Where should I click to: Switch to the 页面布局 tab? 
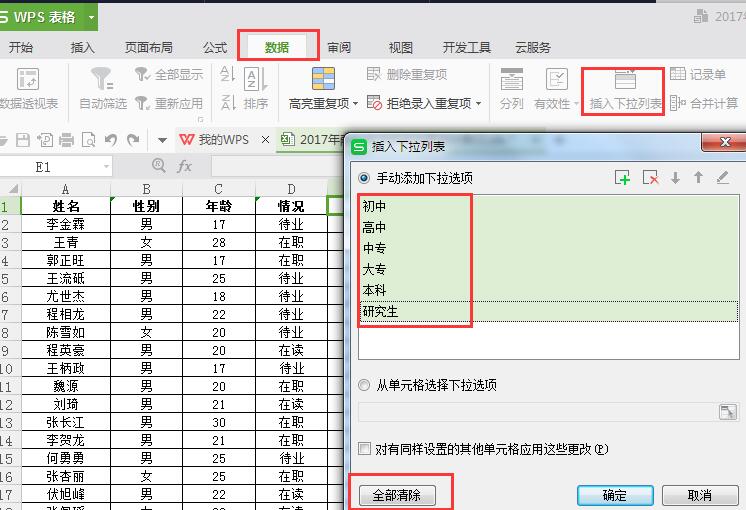click(148, 48)
